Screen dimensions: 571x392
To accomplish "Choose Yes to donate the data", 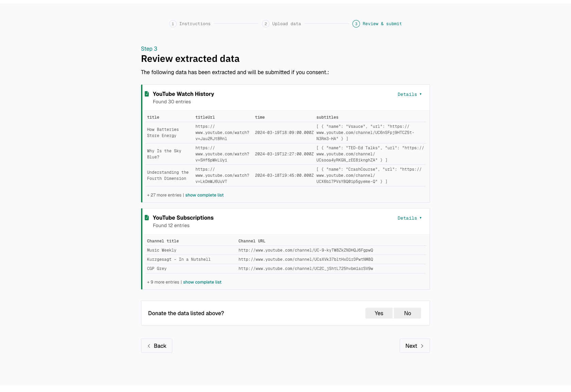I will click(x=379, y=313).
